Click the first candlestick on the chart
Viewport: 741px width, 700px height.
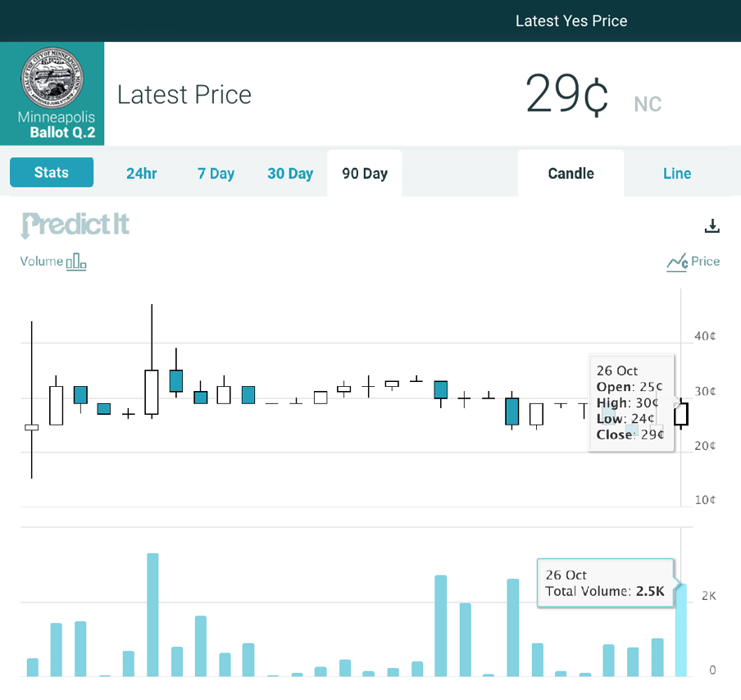tap(32, 427)
